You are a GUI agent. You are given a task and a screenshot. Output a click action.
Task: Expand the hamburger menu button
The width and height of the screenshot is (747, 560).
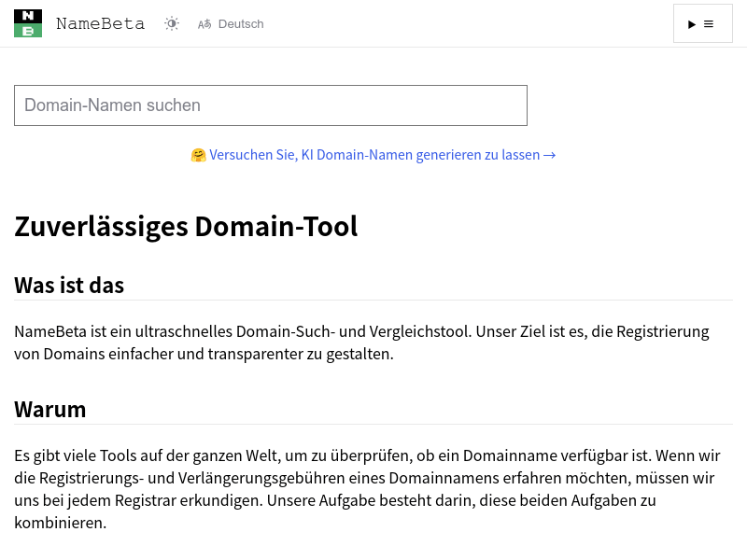pos(703,24)
